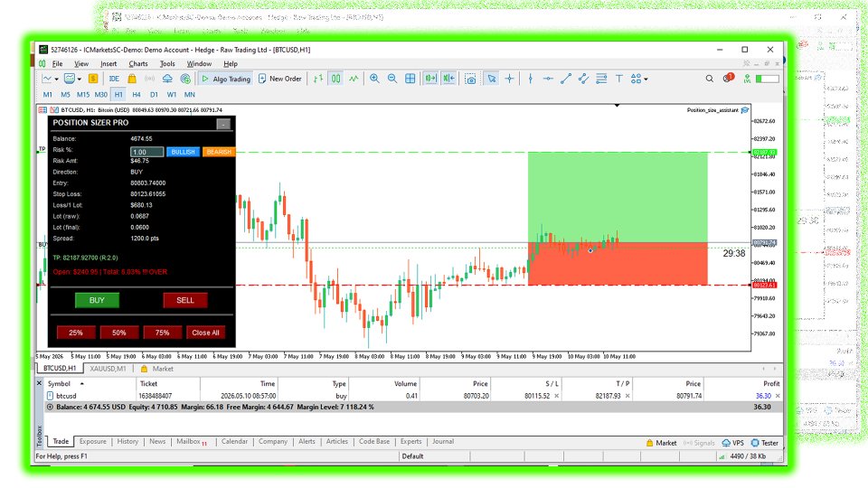Screen dimensions: 868x488
Task: Click the New Order button
Action: tap(280, 79)
